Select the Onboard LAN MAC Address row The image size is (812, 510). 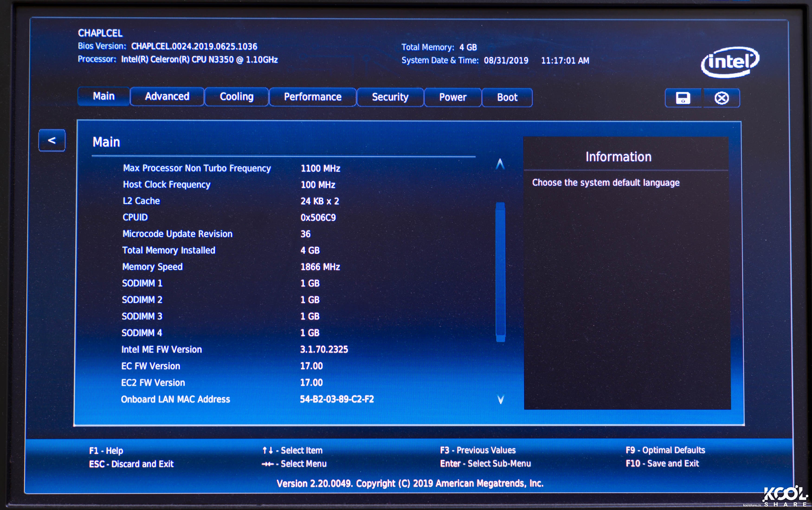tap(176, 399)
